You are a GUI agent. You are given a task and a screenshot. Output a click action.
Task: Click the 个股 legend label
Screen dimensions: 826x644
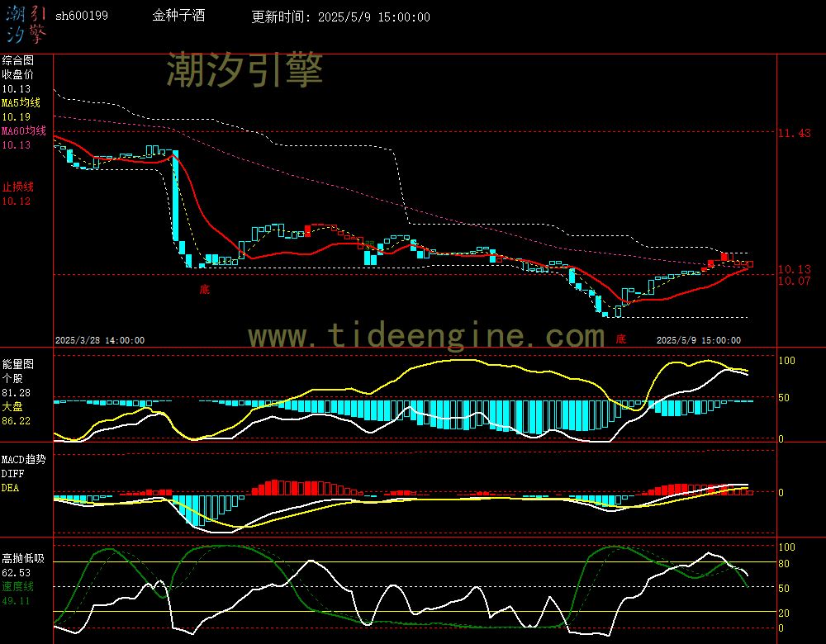[12, 378]
